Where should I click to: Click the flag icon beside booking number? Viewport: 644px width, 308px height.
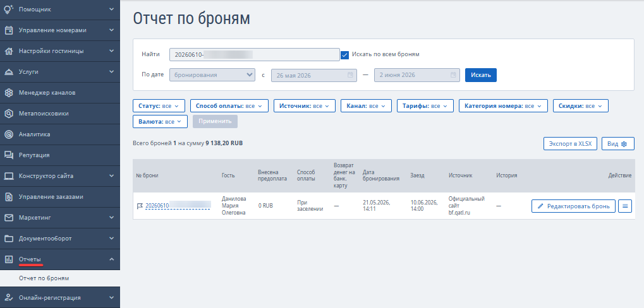[x=140, y=206]
